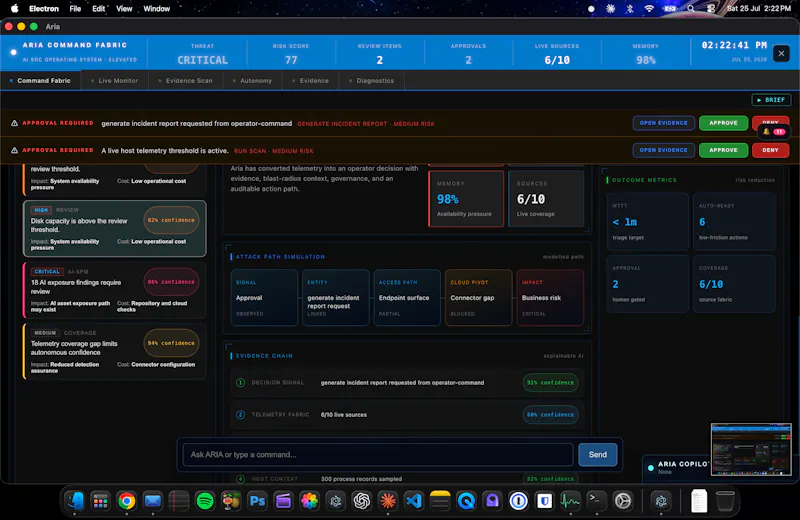Open Finder from the dock
The image size is (800, 520).
point(74,501)
